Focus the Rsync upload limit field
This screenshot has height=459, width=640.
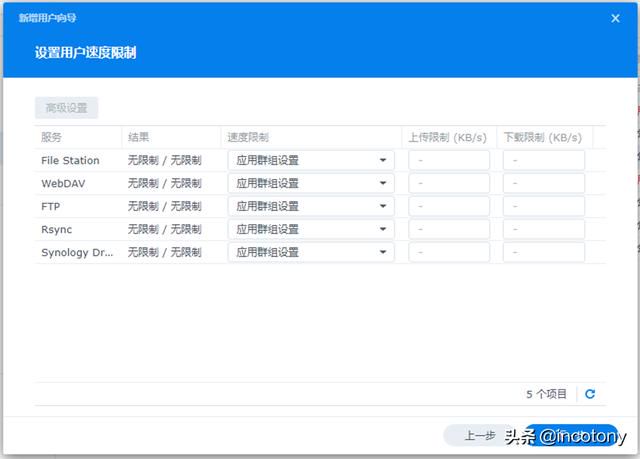[x=449, y=229]
